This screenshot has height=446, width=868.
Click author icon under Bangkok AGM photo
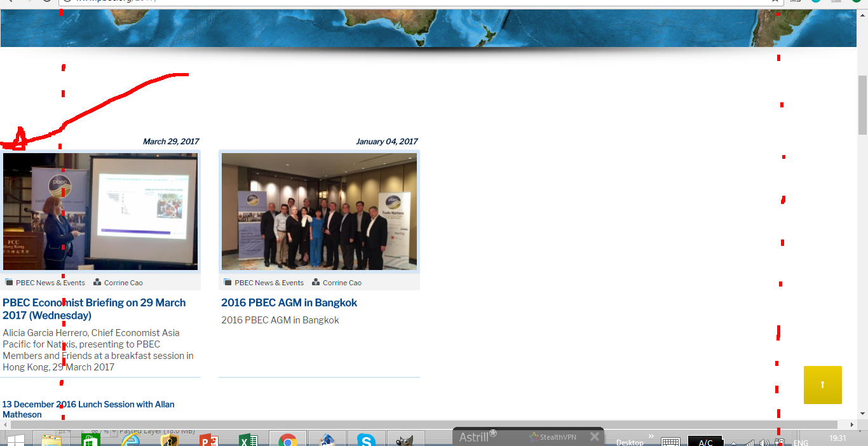coord(316,282)
